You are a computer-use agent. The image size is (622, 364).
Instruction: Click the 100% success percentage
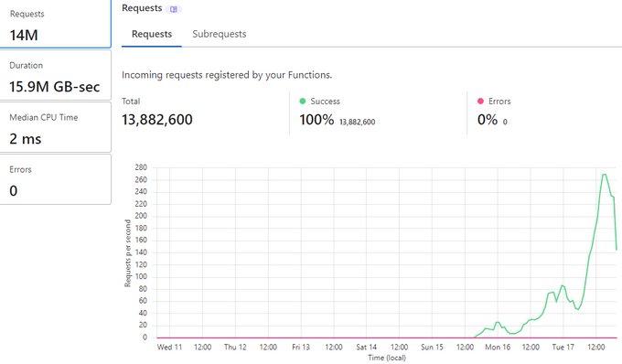coord(316,119)
